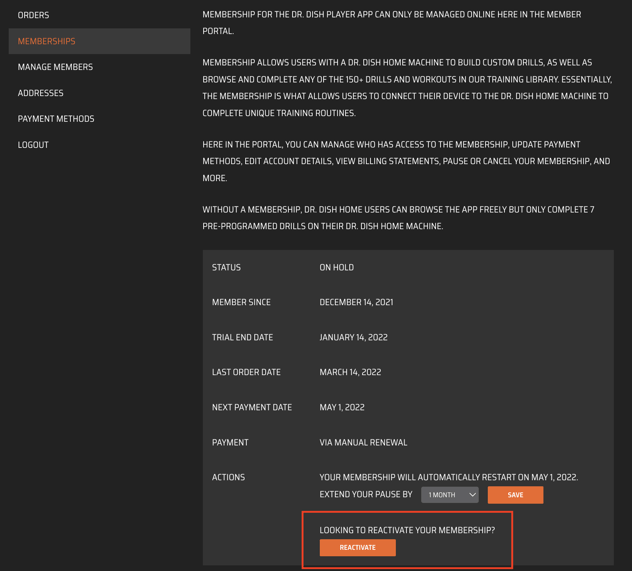This screenshot has height=571, width=632.
Task: Click the On Hold status value
Action: (x=337, y=268)
